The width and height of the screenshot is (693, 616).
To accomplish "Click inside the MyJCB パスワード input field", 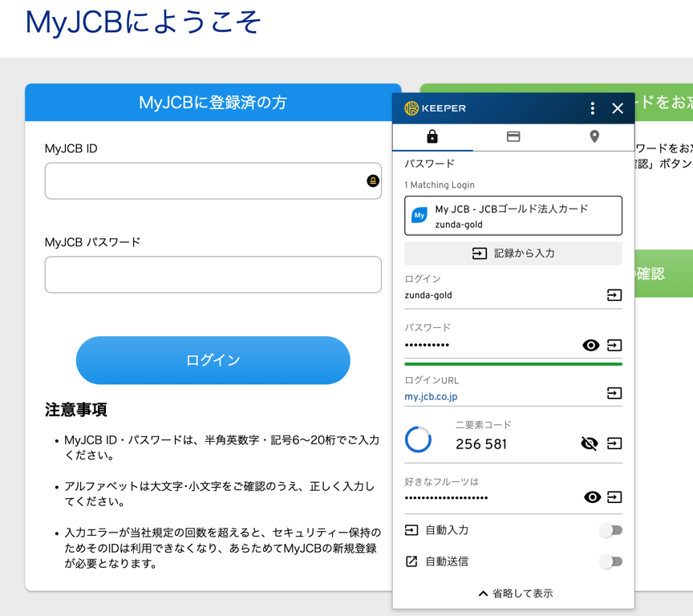I will tap(213, 274).
